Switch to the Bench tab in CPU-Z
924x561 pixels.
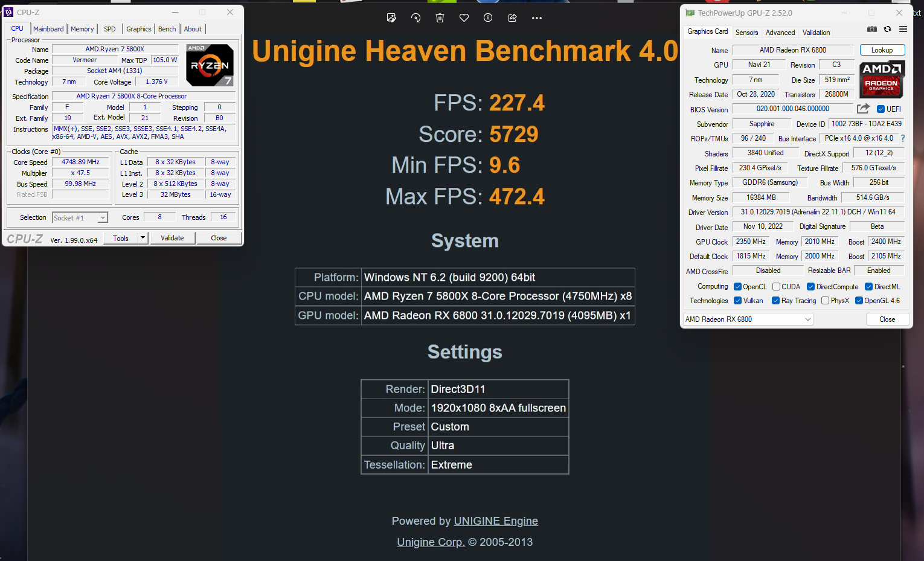(167, 29)
